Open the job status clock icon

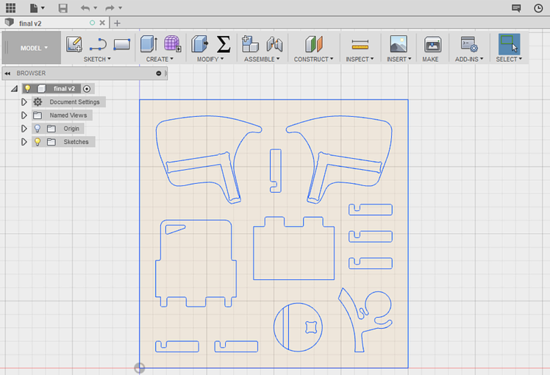pyautogui.click(x=538, y=8)
